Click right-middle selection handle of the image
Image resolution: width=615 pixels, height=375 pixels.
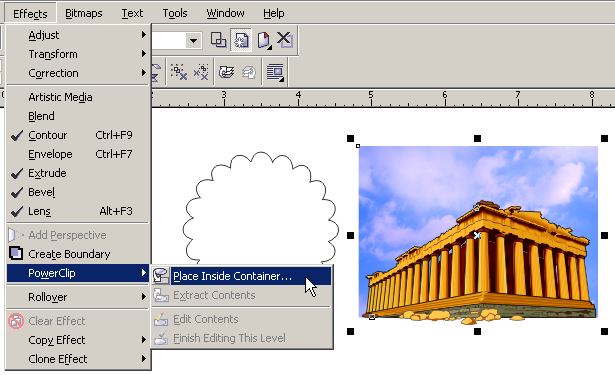604,235
